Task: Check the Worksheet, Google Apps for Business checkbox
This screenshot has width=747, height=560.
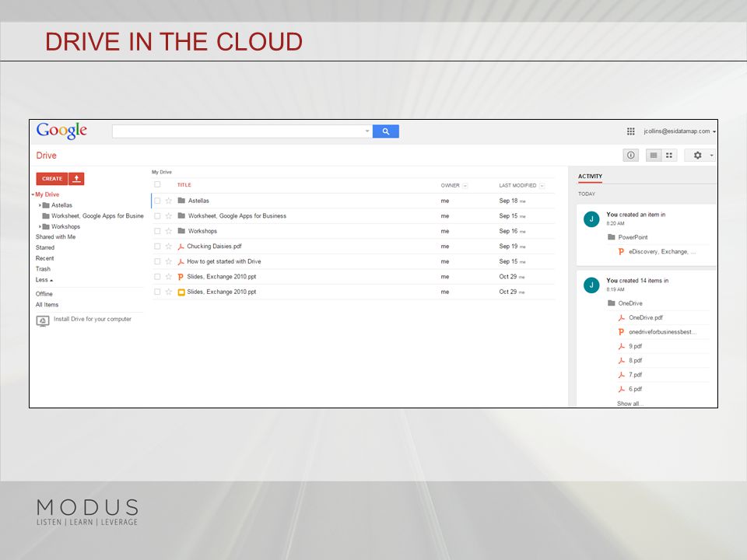Action: 157,216
